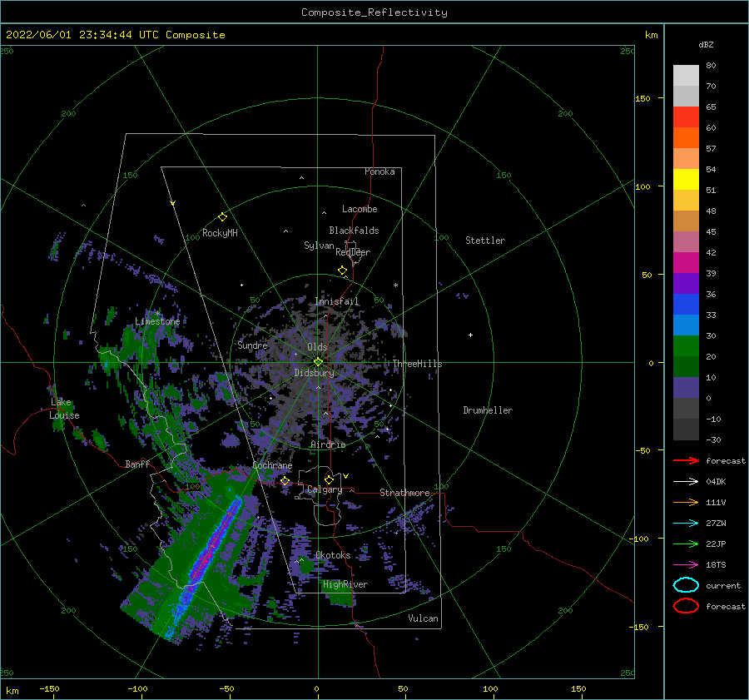Screen dimensions: 749x700
Task: Click the yellow diamond marker below RedDeer
Action: pyautogui.click(x=343, y=271)
